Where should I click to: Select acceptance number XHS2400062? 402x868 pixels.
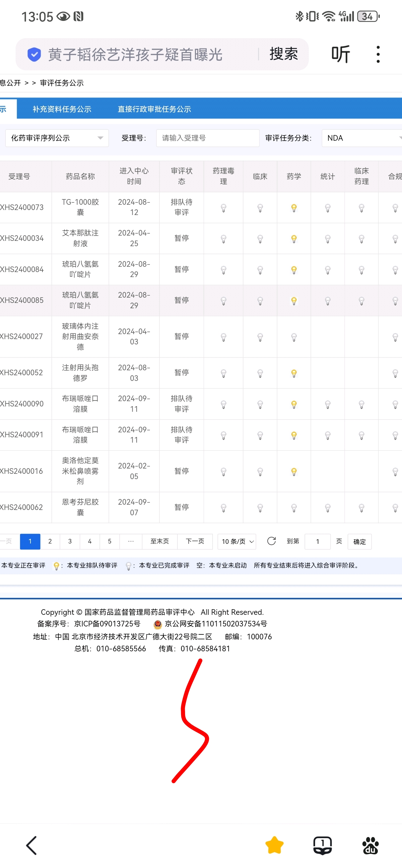[21, 507]
